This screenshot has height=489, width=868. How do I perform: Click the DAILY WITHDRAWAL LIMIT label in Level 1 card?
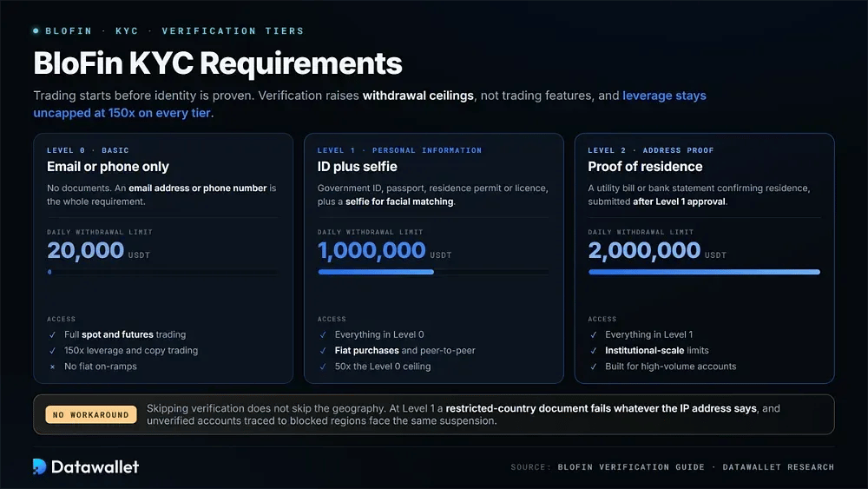pyautogui.click(x=371, y=232)
